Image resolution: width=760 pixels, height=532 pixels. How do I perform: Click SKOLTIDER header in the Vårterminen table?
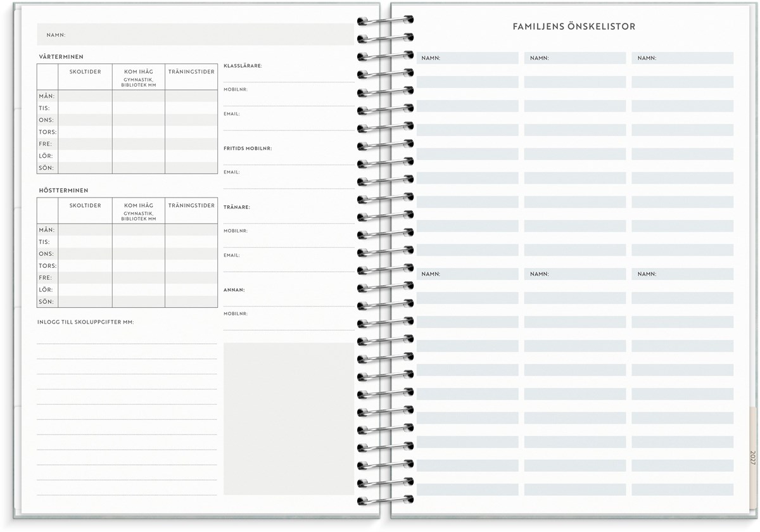(85, 72)
